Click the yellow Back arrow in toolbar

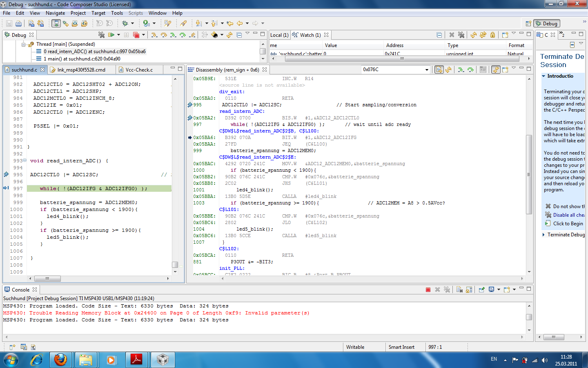pos(240,23)
